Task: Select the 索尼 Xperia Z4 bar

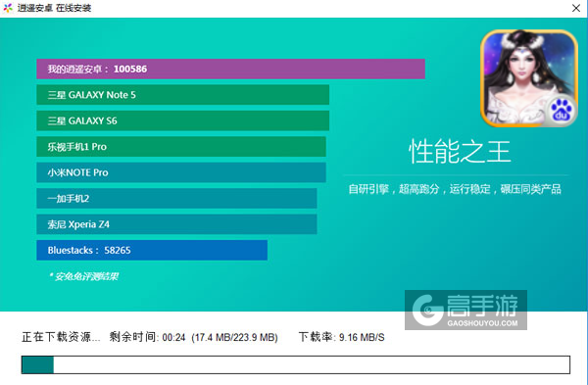Action: (176, 224)
